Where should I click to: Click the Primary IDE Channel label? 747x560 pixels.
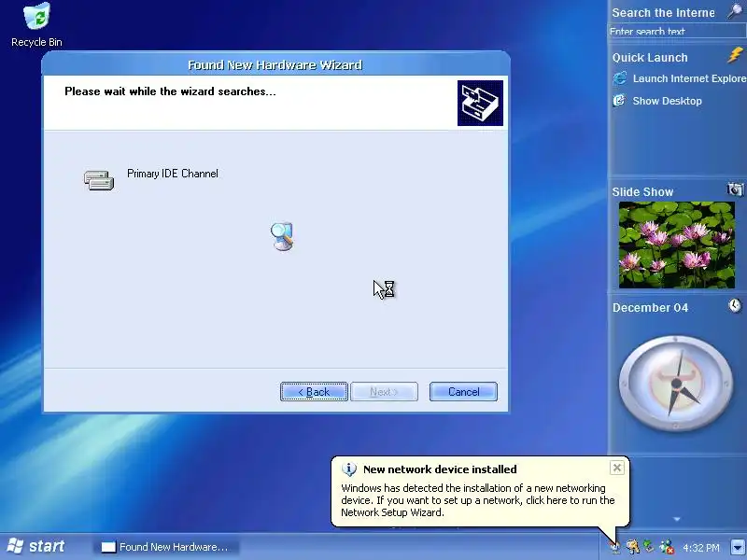pos(173,174)
